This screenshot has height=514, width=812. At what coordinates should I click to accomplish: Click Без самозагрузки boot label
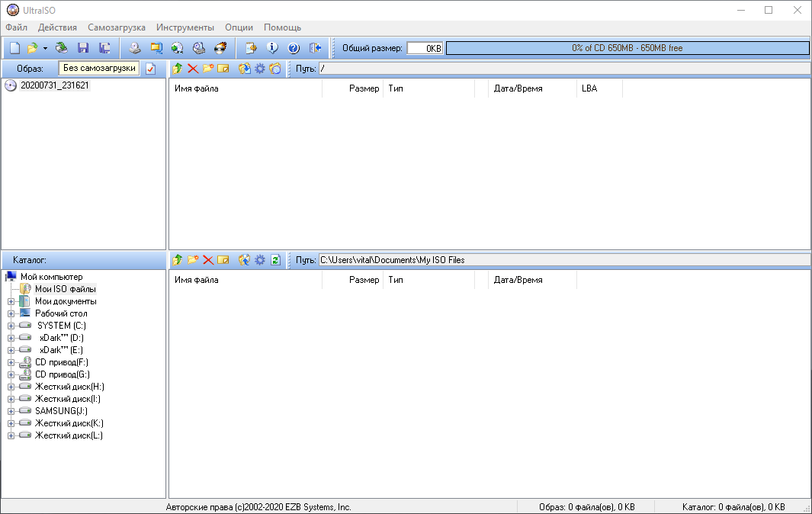(x=99, y=68)
